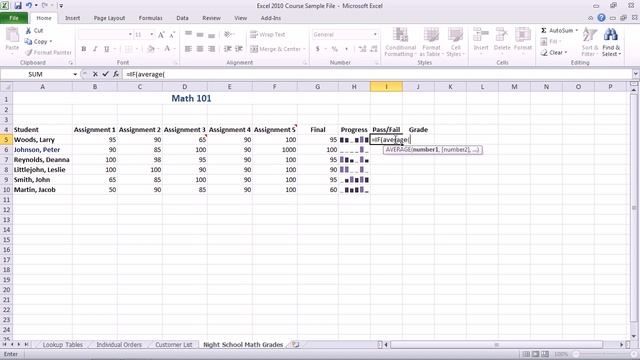The image size is (640, 360).
Task: Click the Format Painter brush icon
Action: click(29, 53)
